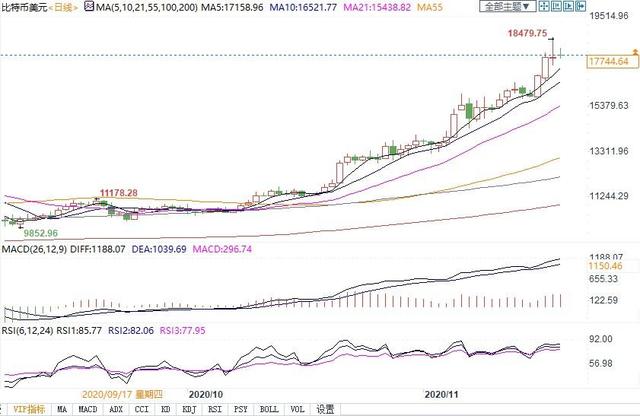Click the 2020/11 time axis label

tap(441, 394)
